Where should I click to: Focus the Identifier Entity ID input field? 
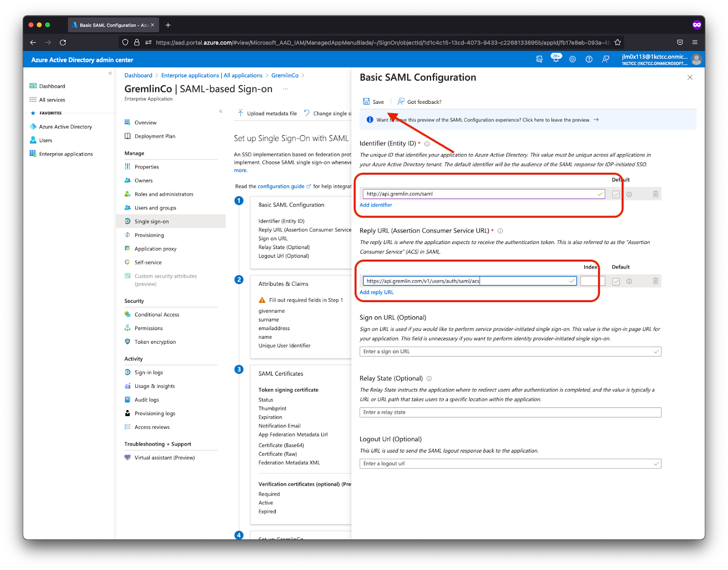coord(484,194)
